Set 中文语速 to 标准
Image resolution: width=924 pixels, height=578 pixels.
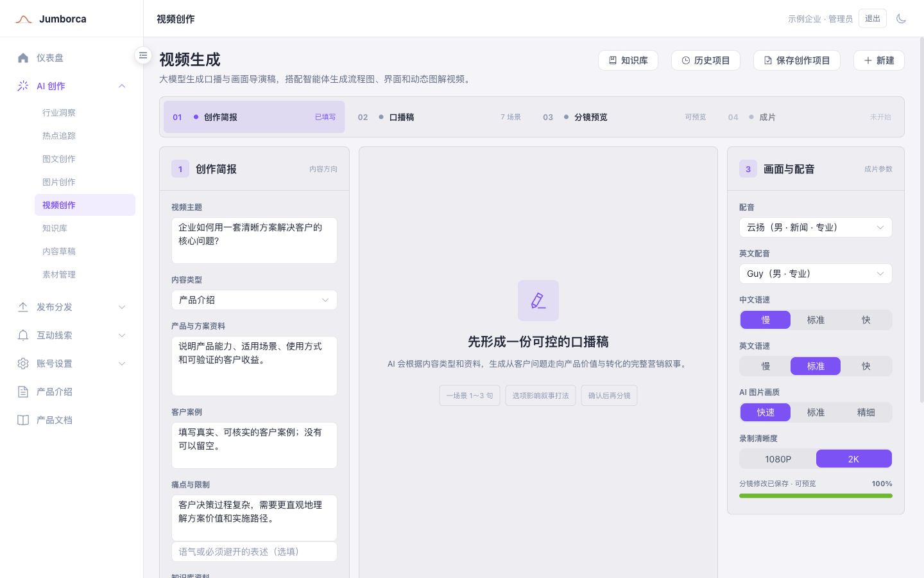816,320
